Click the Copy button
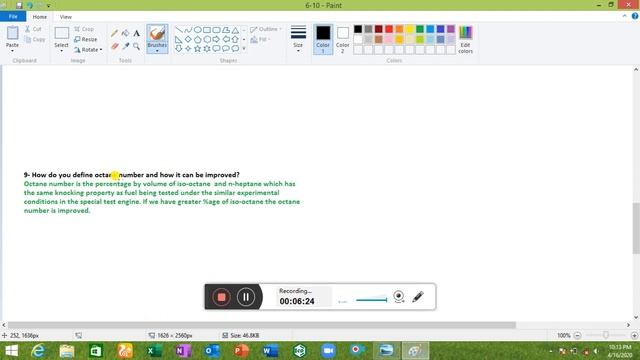The width and height of the screenshot is (640, 360). click(35, 40)
